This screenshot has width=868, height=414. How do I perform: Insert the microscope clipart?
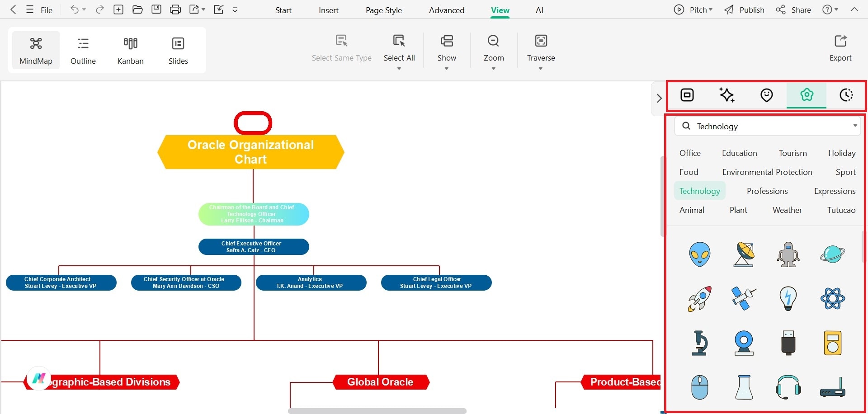699,343
